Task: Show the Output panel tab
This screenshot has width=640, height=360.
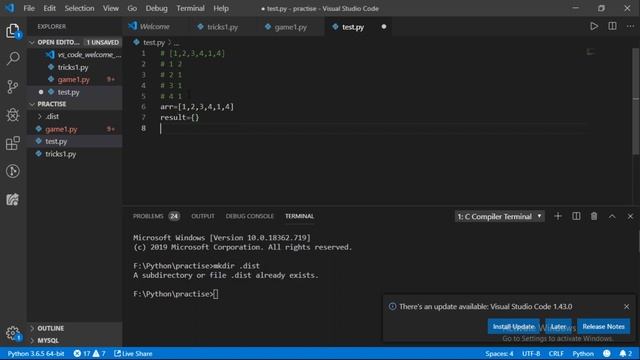Action: tap(203, 216)
